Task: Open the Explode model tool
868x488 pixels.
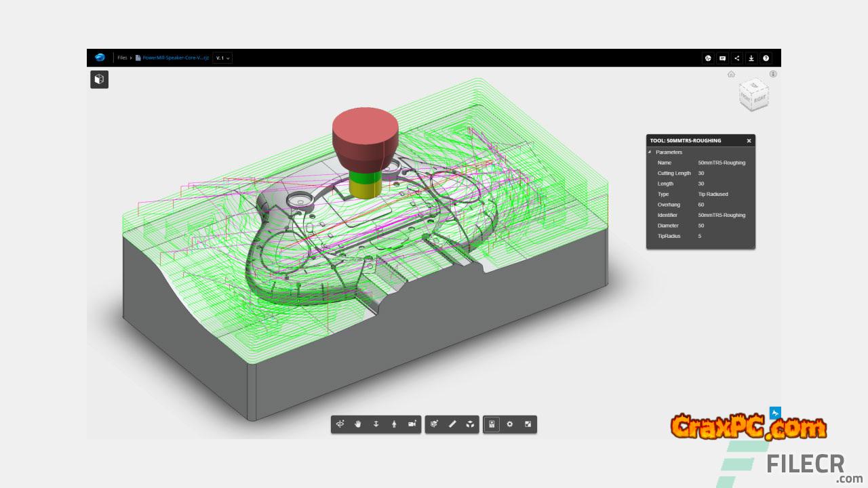Action: (x=470, y=424)
